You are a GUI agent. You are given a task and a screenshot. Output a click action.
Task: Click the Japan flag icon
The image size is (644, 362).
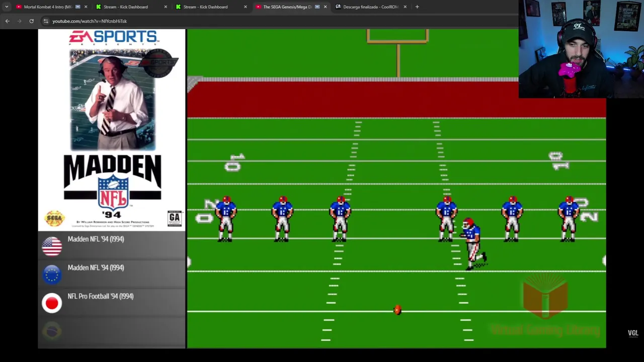tap(52, 303)
